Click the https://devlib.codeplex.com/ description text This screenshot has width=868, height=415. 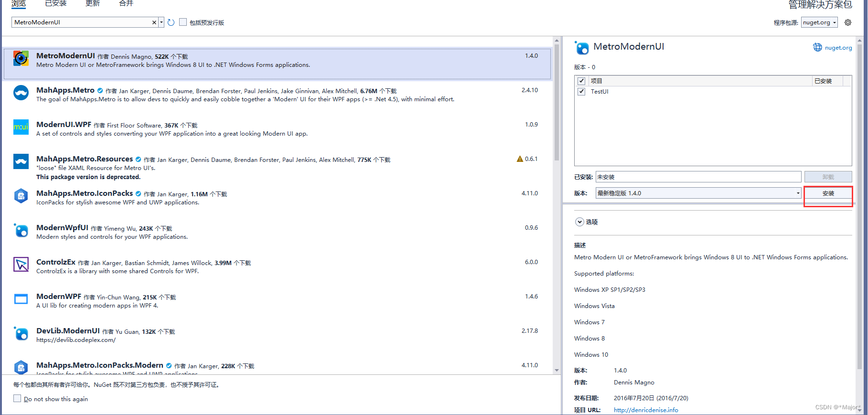click(x=76, y=340)
